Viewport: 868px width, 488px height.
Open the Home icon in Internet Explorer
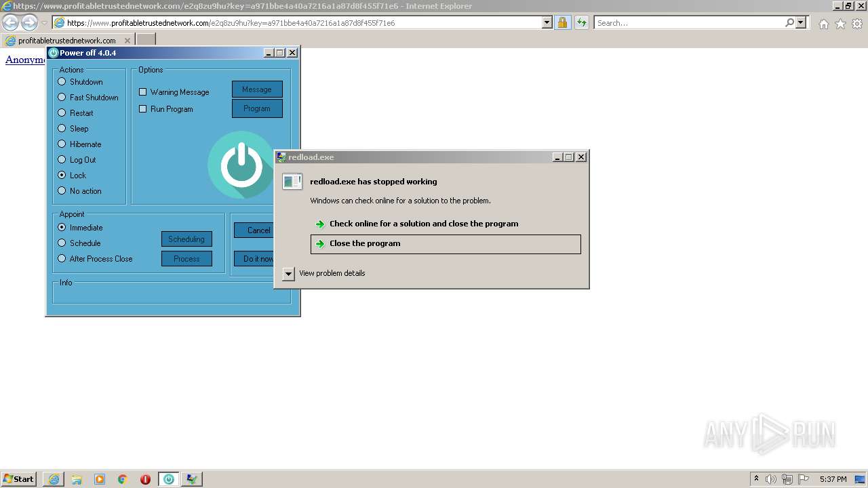pyautogui.click(x=823, y=24)
